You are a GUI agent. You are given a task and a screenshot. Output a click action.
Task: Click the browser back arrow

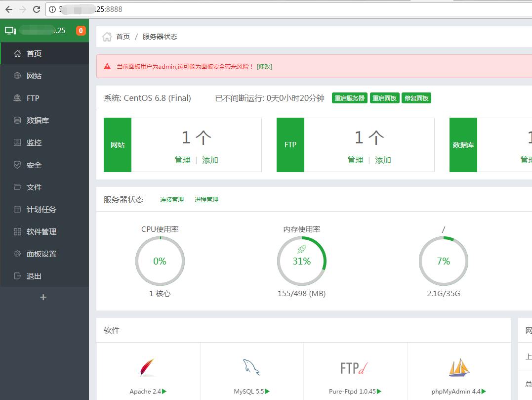9,9
